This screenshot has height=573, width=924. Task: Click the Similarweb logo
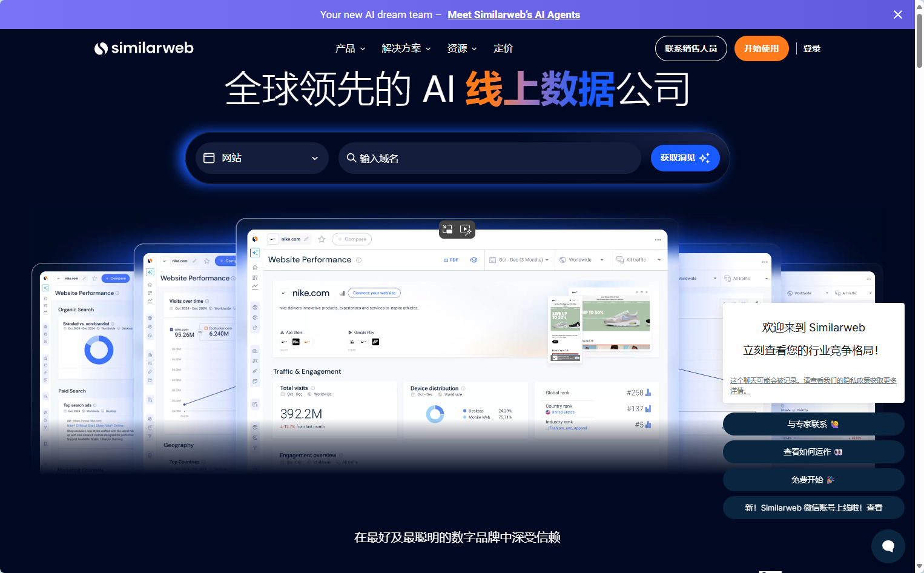click(144, 48)
